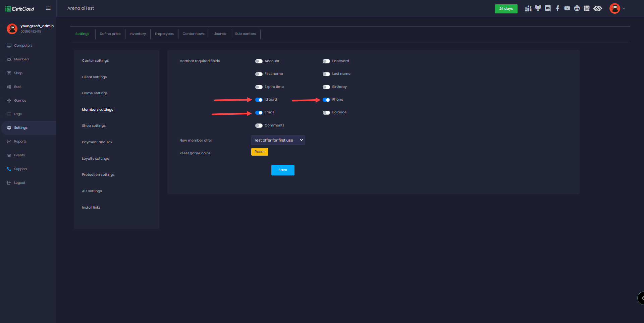Click the trophy icon in header
This screenshot has width=644, height=323.
pos(538,8)
